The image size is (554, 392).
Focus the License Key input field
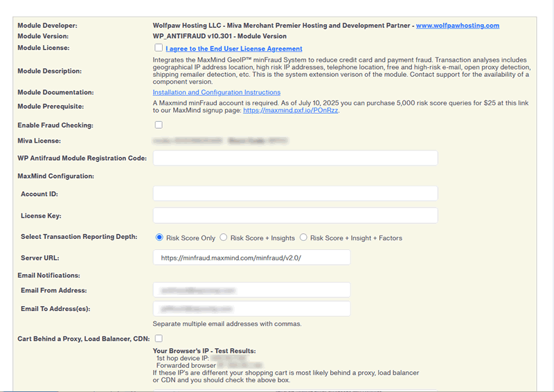coord(296,215)
